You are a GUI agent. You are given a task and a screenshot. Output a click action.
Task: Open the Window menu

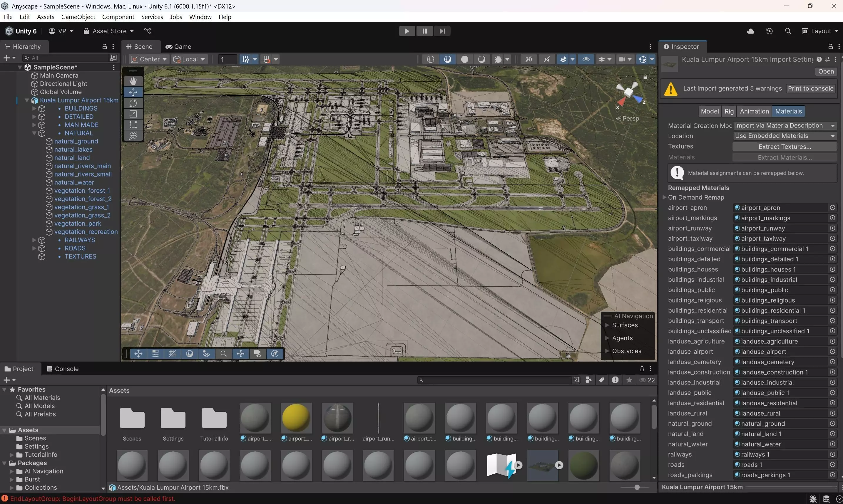tap(200, 17)
